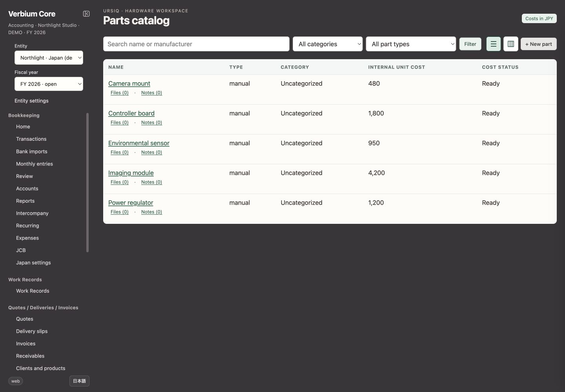Click the Internal Unit Cost column header
This screenshot has width=565, height=392.
coord(397,67)
